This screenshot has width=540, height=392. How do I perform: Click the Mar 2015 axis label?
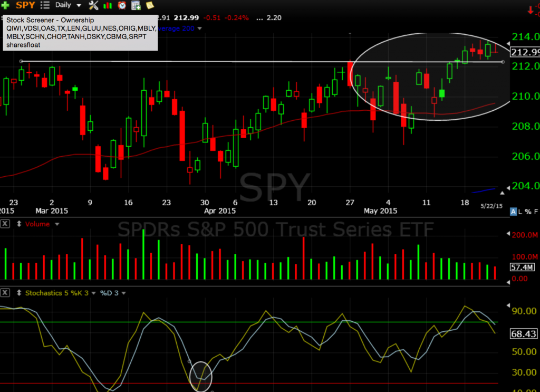(x=52, y=211)
